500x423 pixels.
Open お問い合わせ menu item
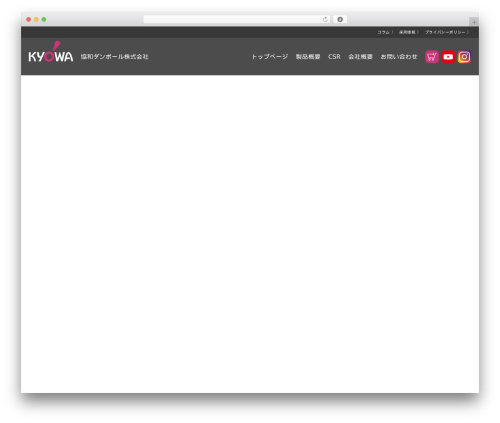[399, 57]
